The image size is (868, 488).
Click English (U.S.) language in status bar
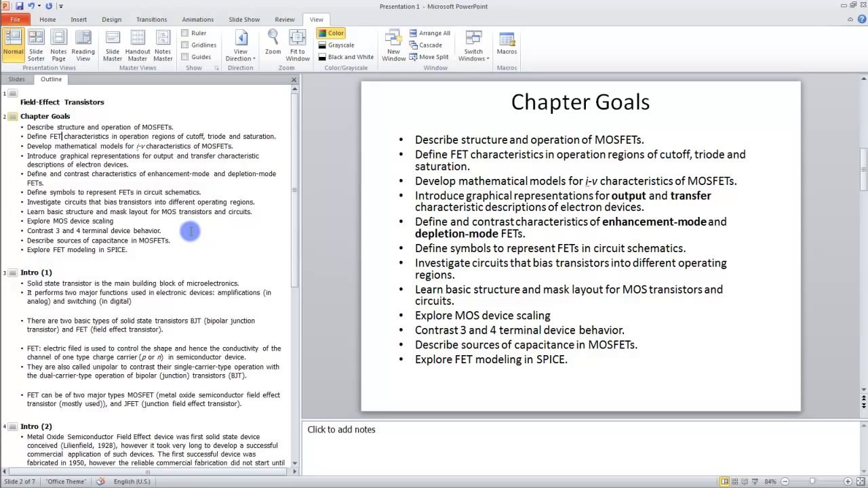click(132, 481)
